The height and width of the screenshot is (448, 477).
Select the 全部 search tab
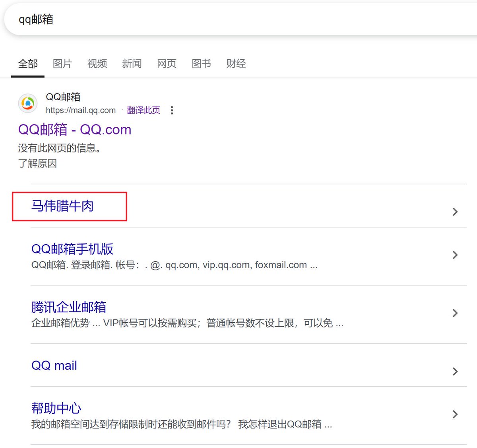coord(28,64)
